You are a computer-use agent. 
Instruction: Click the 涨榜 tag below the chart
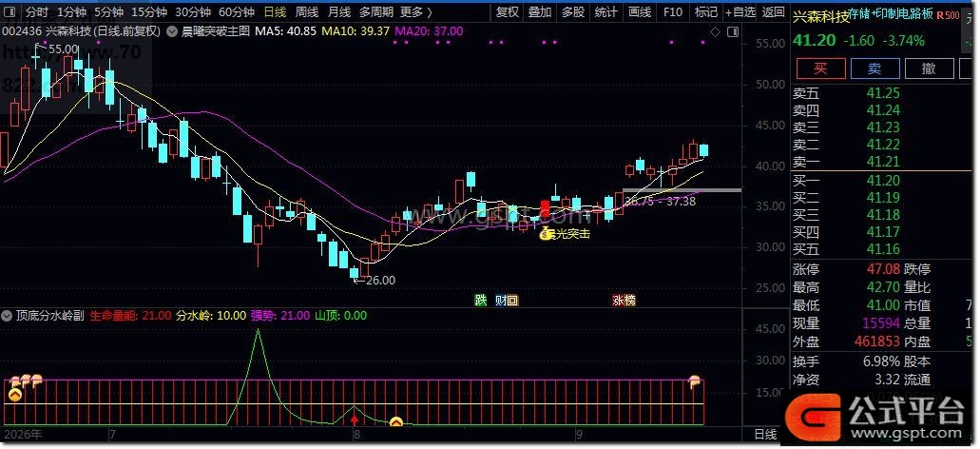point(624,301)
